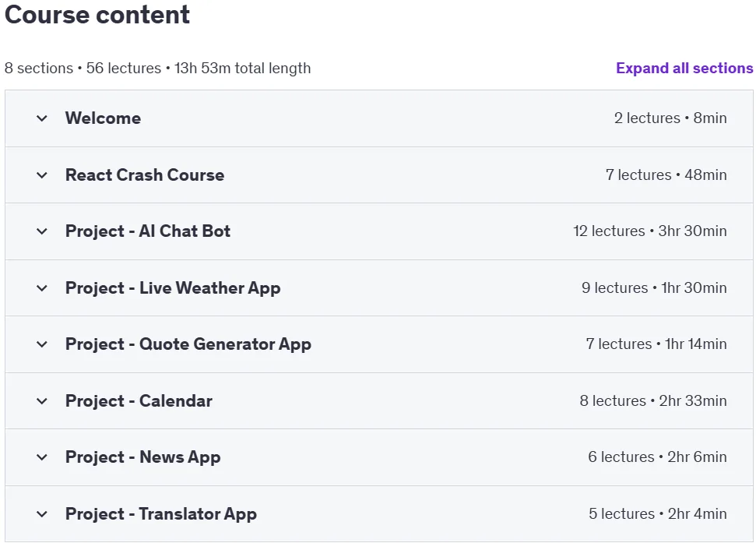Click Expand all sections link
The width and height of the screenshot is (756, 543).
684,68
